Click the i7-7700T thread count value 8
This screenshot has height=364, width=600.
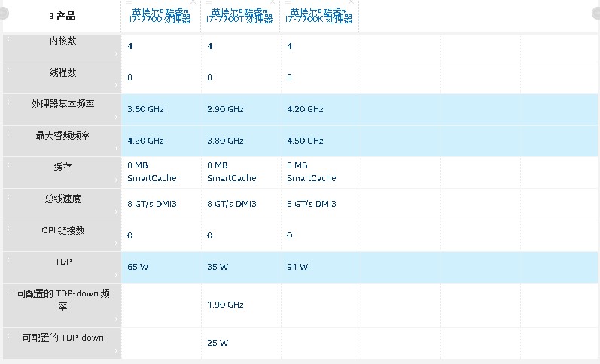[209, 77]
